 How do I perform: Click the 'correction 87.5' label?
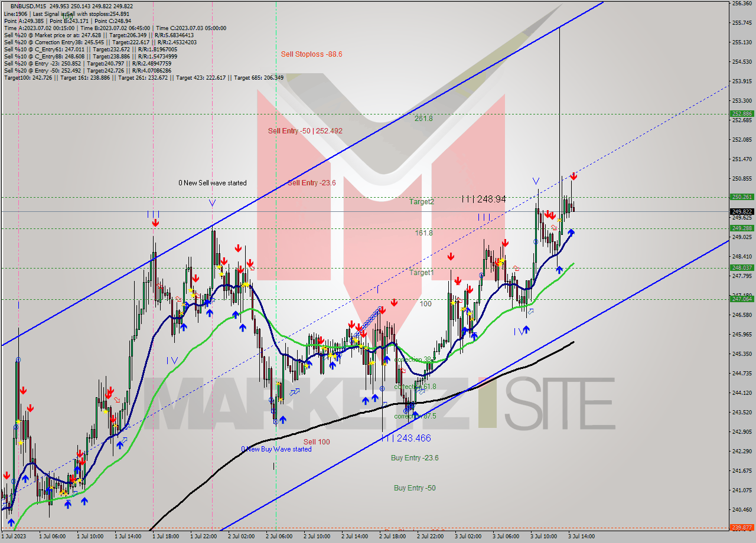point(415,416)
